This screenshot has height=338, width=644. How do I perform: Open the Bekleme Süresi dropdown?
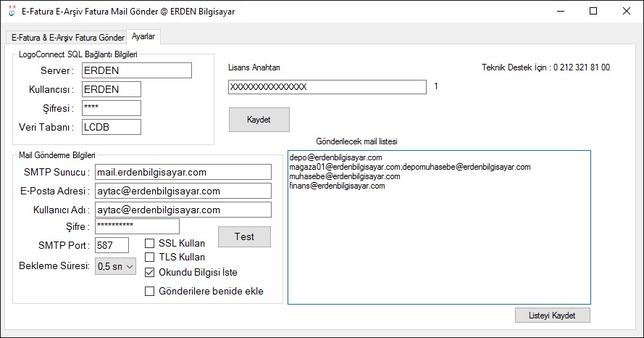(115, 266)
